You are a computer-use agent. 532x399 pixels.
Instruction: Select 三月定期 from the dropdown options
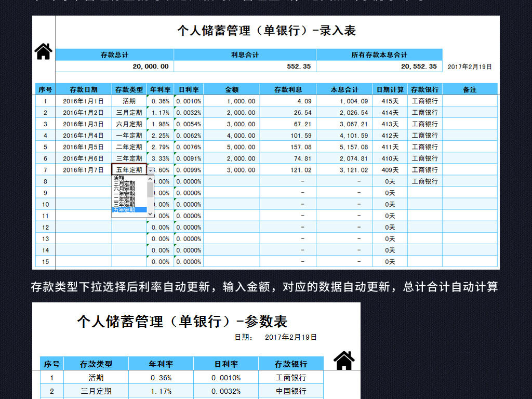125,183
